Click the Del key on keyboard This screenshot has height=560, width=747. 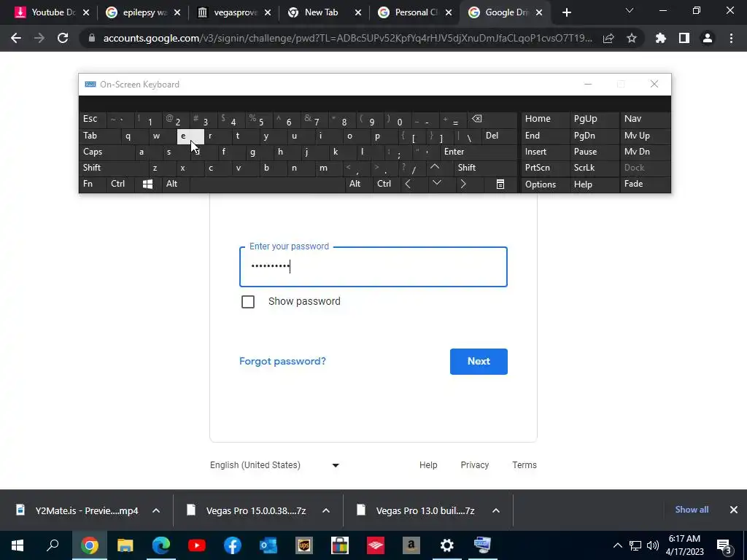point(499,136)
